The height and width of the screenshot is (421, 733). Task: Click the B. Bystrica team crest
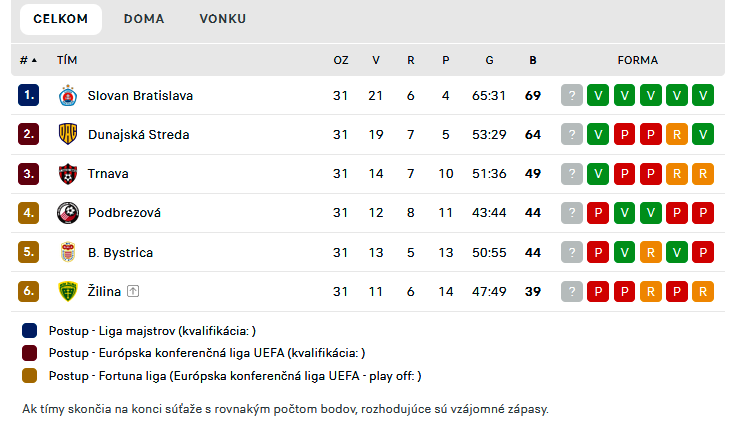(x=68, y=252)
